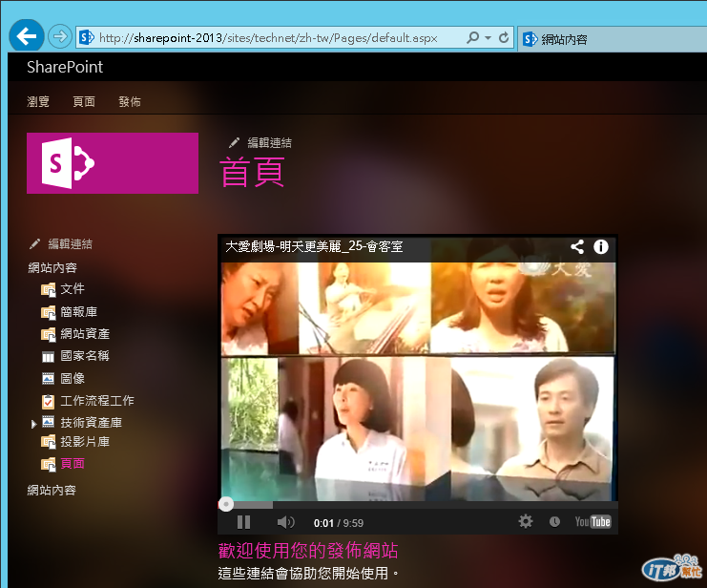Click the YouTube logo in player

593,522
